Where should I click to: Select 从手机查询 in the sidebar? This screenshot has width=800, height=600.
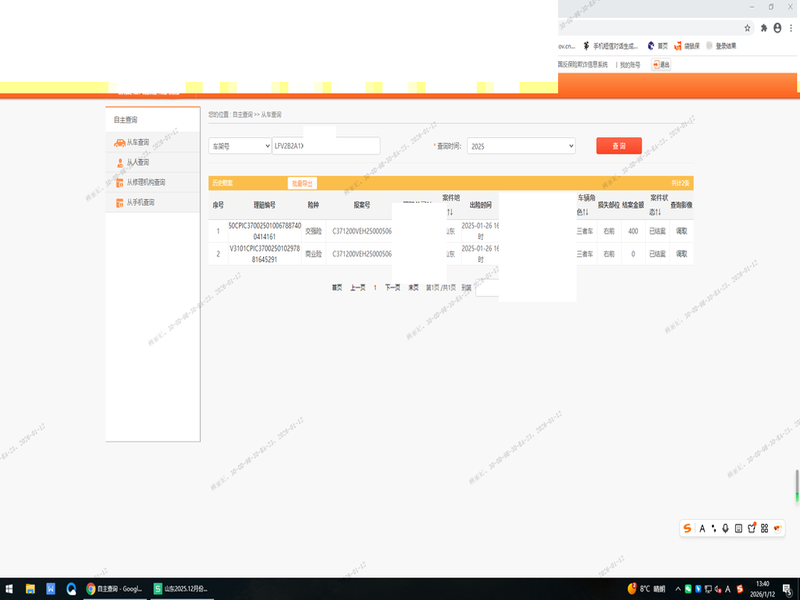[140, 202]
